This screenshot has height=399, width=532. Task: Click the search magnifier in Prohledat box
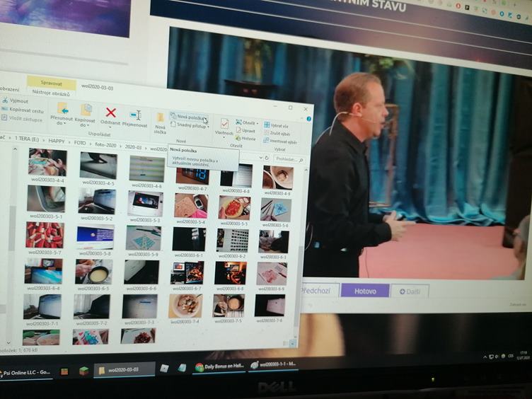[x=301, y=160]
